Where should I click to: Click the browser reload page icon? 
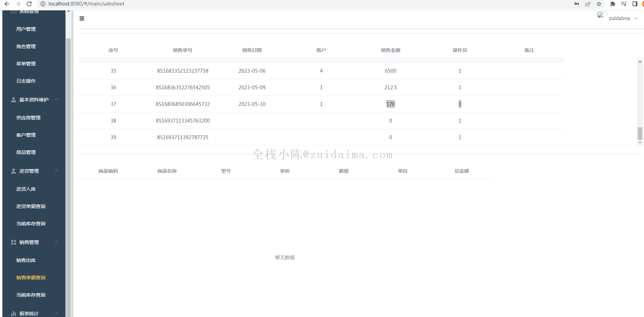pyautogui.click(x=29, y=4)
